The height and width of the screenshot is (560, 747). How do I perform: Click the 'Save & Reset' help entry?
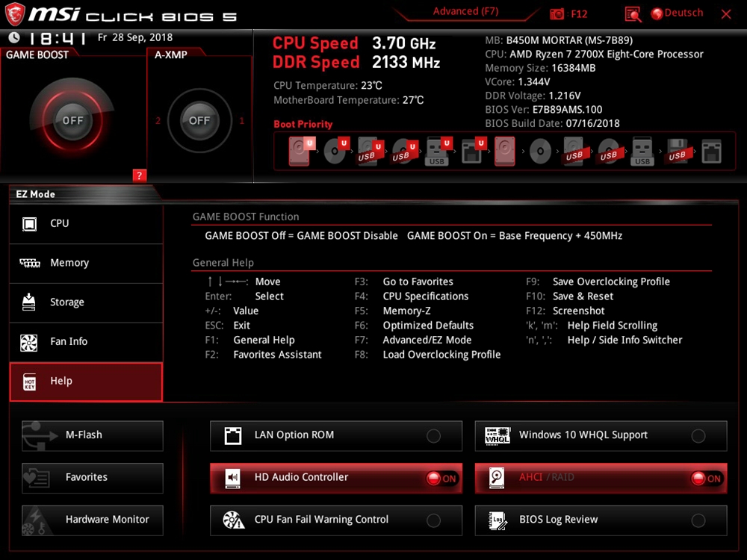tap(583, 296)
